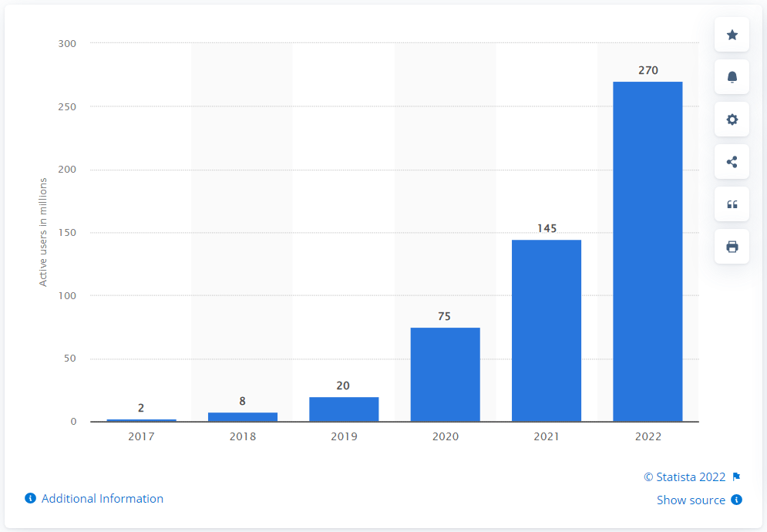
Task: Click the flag icon beside Statista 2022
Action: point(736,476)
